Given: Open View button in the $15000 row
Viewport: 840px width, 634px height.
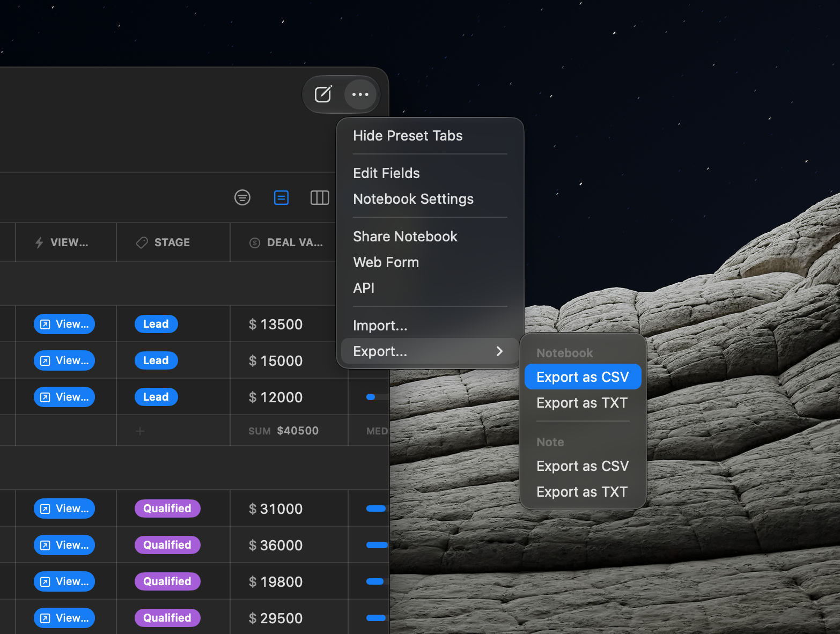Looking at the screenshot, I should [x=64, y=360].
